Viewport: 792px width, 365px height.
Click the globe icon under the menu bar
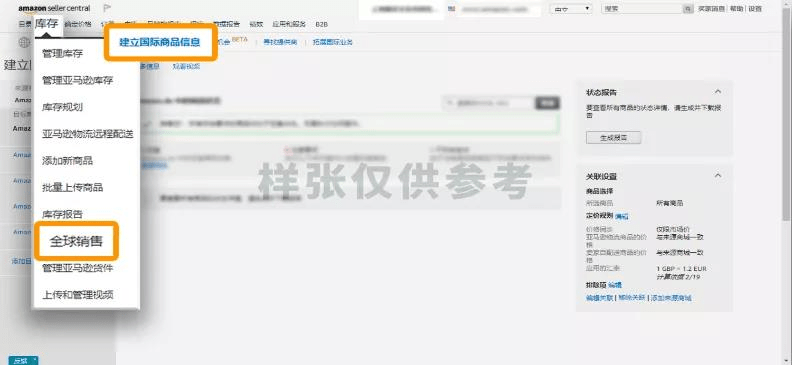[24, 42]
